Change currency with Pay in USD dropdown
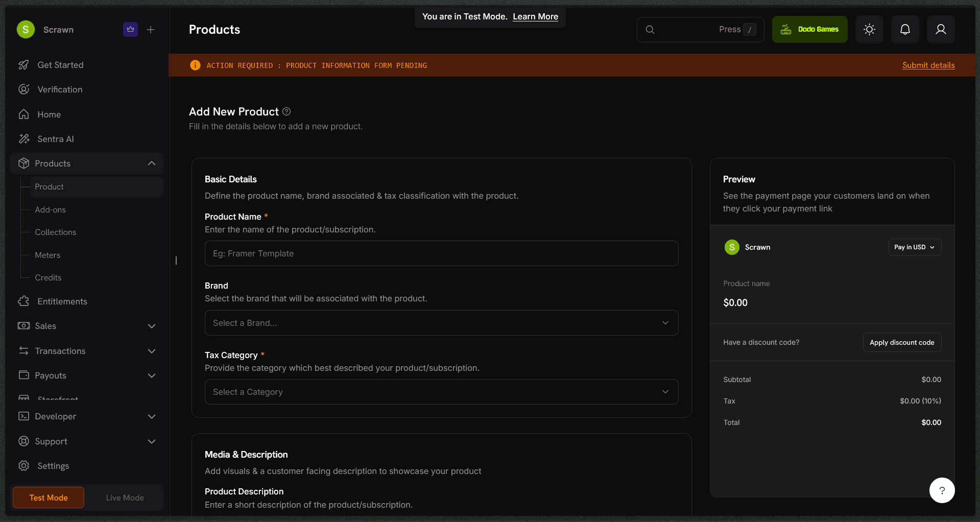980x522 pixels. (x=915, y=247)
